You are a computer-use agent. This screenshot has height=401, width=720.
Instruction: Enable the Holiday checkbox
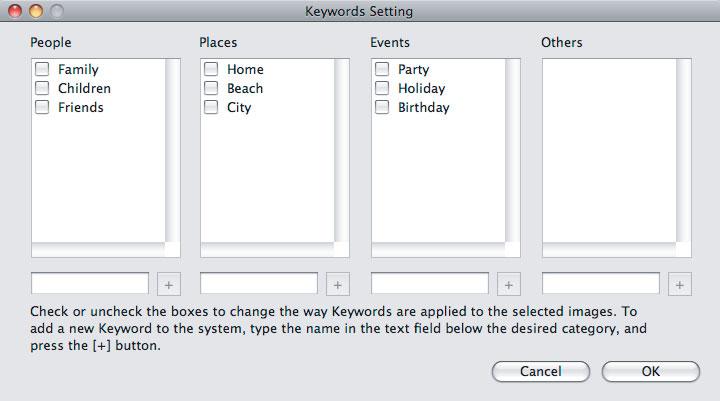tap(382, 88)
